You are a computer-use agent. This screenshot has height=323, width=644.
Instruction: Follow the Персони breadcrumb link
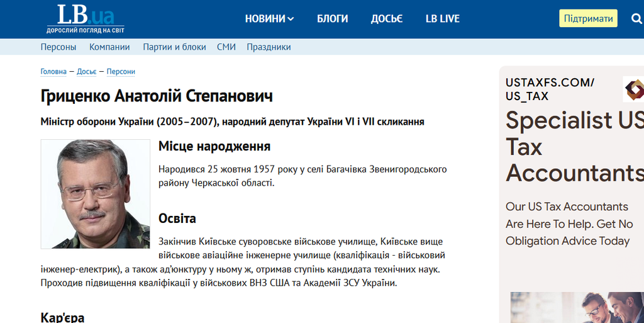coord(121,72)
